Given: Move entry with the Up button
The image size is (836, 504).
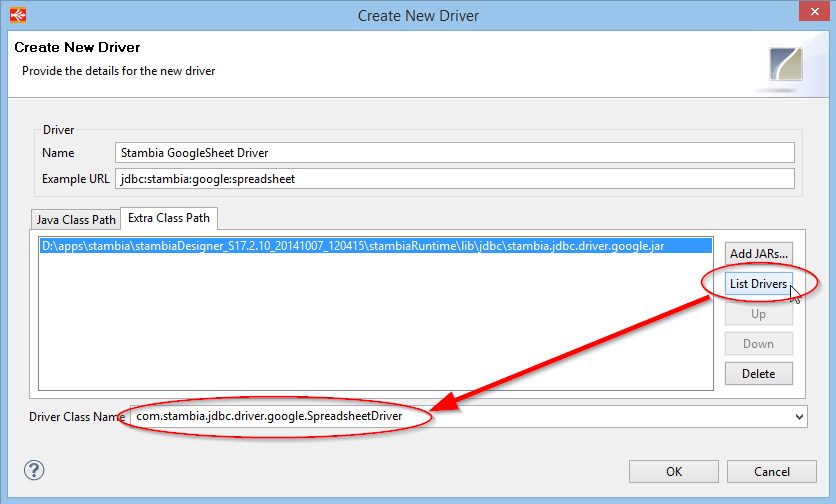Looking at the screenshot, I should [759, 314].
